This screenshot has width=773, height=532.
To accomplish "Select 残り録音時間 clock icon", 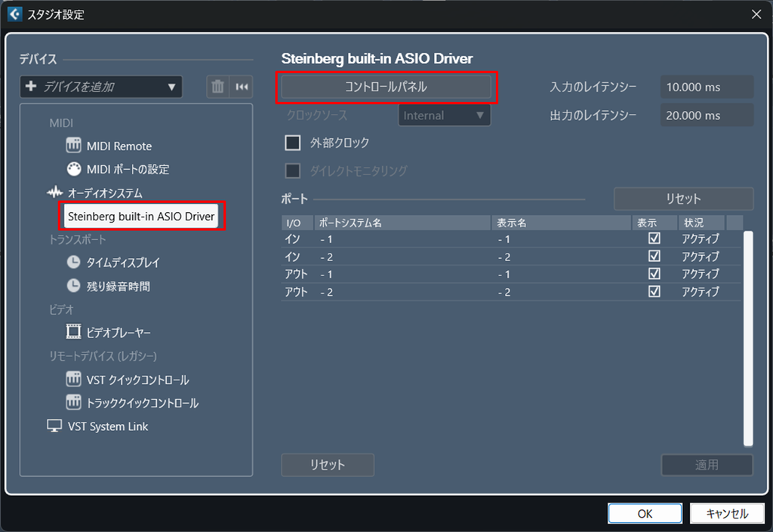I will pos(73,286).
